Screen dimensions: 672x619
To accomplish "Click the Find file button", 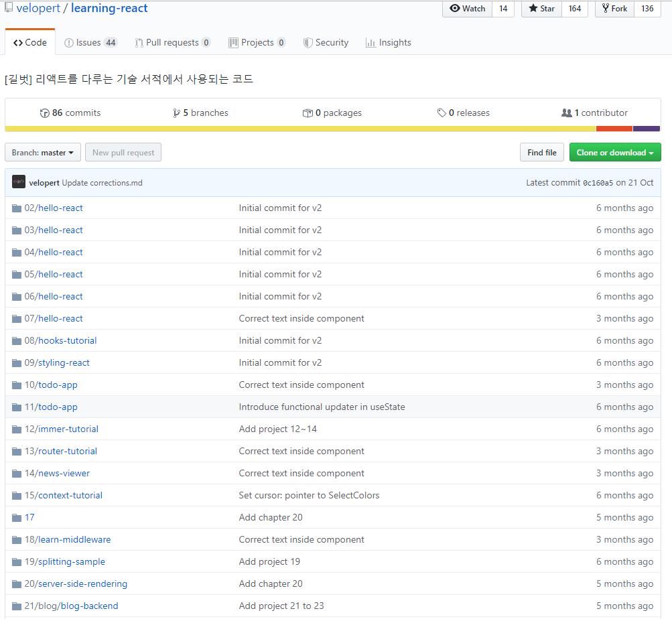I will point(542,153).
